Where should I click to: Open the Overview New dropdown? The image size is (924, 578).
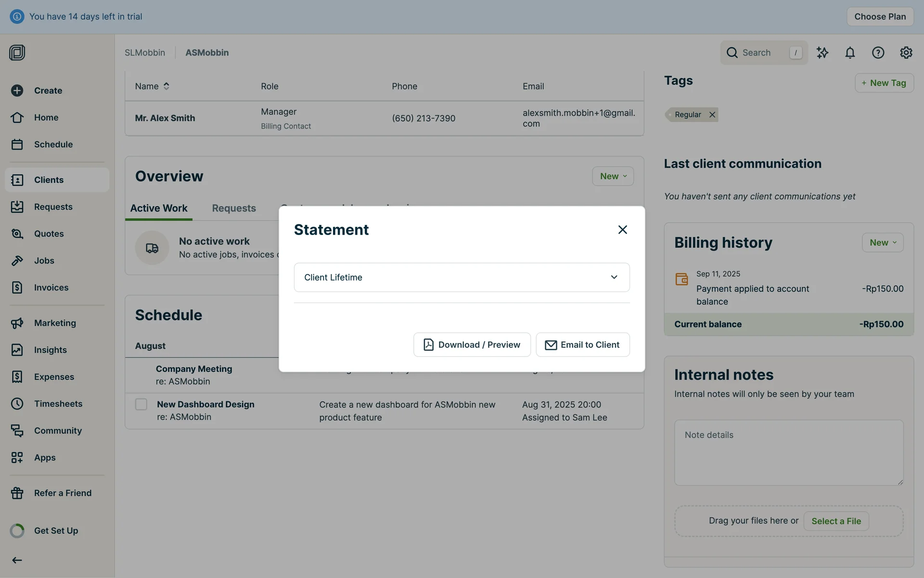coord(613,176)
